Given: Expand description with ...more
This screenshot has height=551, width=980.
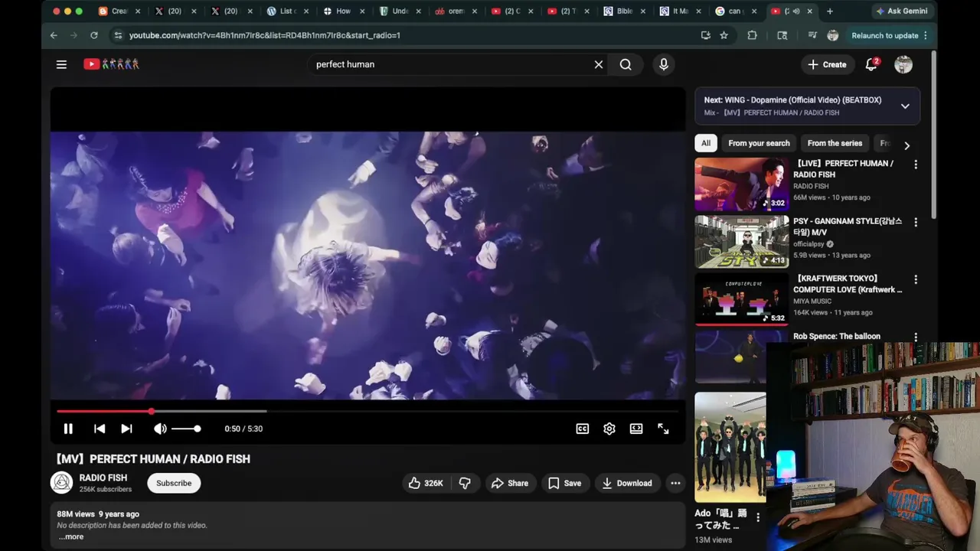Looking at the screenshot, I should (x=71, y=536).
